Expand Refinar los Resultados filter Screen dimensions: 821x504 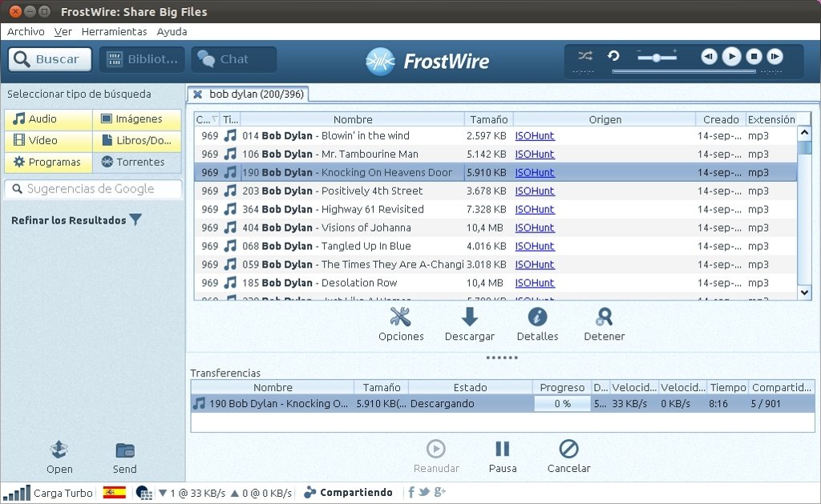pyautogui.click(x=76, y=220)
